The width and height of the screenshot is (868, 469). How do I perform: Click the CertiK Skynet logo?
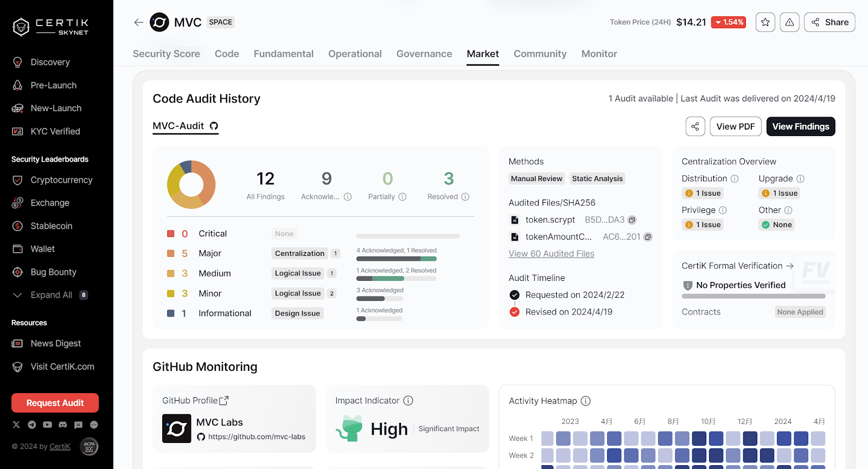coord(50,27)
